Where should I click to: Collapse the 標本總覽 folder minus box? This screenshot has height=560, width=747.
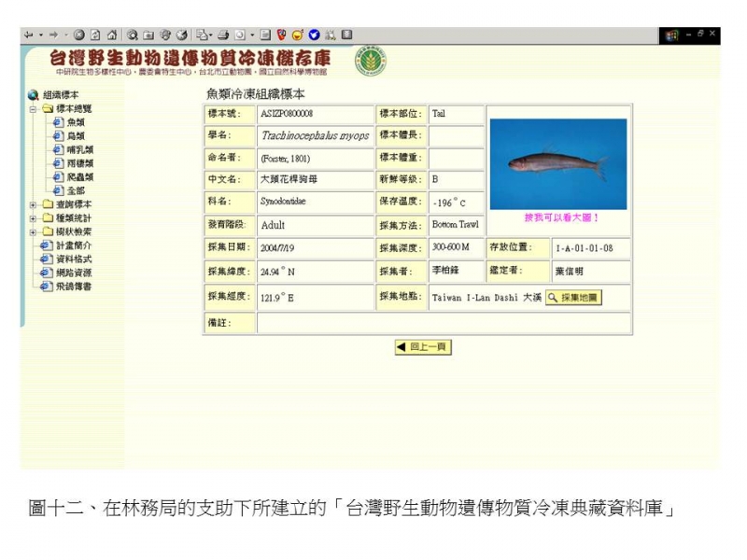point(33,109)
